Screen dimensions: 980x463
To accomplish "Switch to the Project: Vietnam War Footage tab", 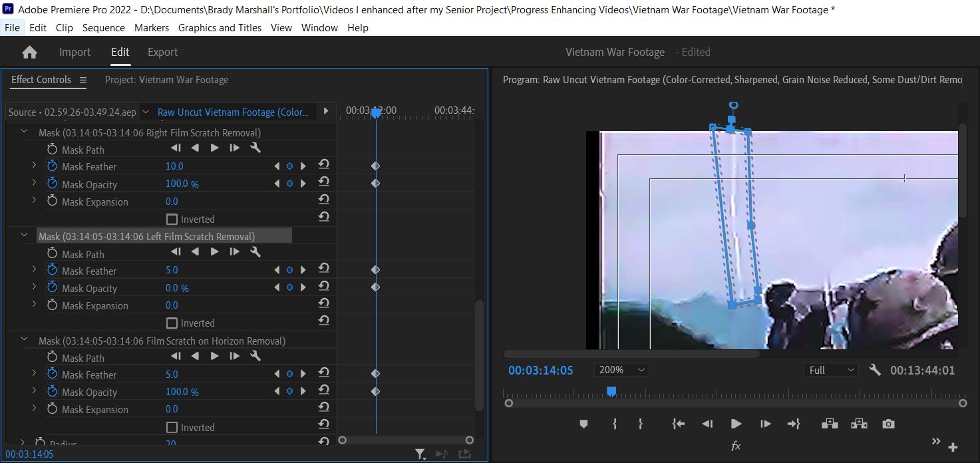I will tap(166, 80).
